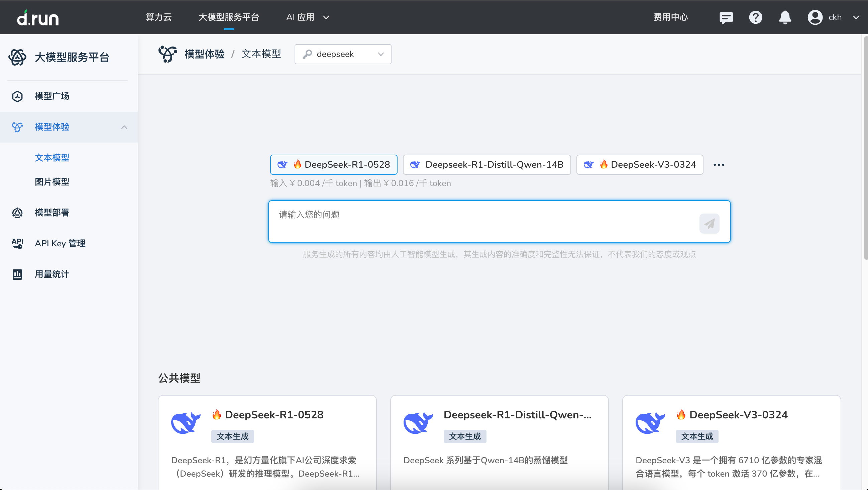868x490 pixels.
Task: Open 费用中心 link in header
Action: point(670,17)
